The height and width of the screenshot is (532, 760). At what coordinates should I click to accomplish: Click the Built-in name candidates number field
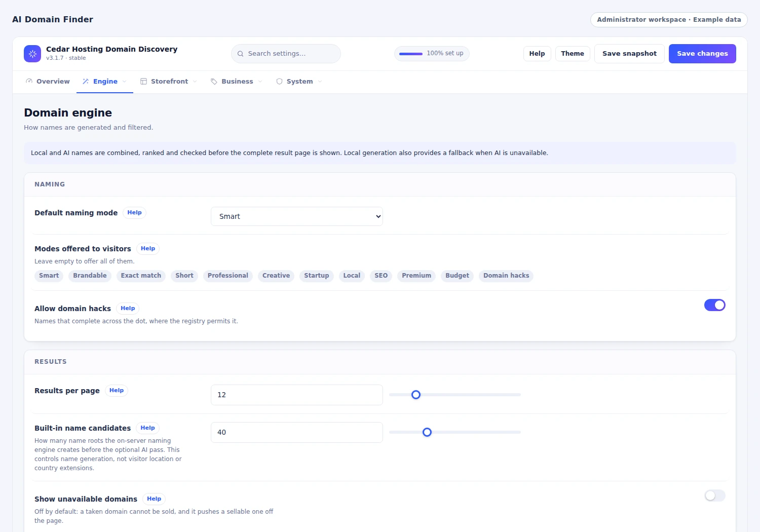[297, 432]
